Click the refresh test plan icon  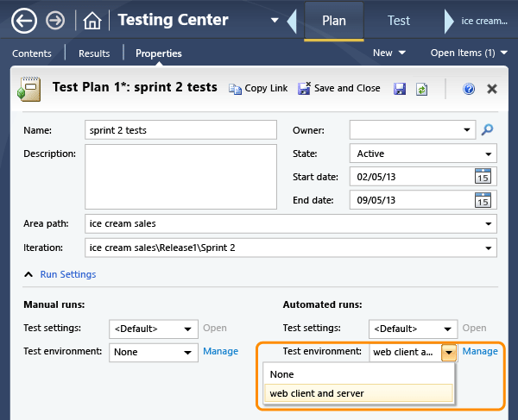pyautogui.click(x=422, y=88)
